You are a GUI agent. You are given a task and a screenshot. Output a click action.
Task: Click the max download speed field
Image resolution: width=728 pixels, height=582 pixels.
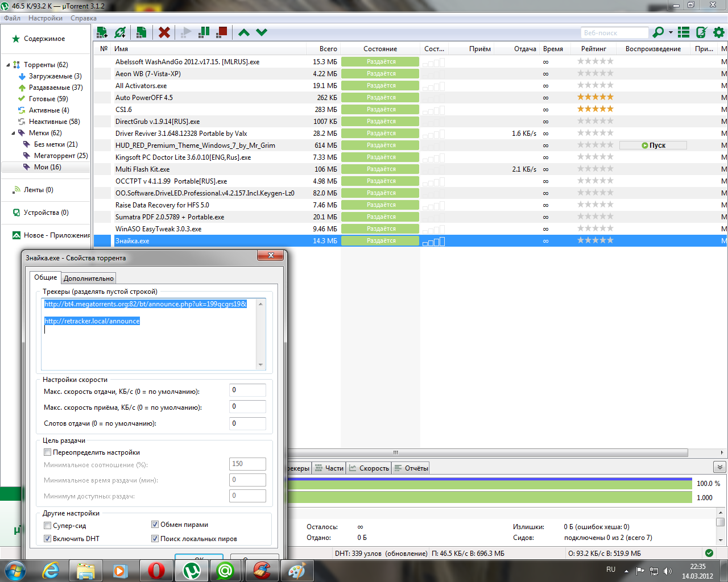tap(247, 406)
